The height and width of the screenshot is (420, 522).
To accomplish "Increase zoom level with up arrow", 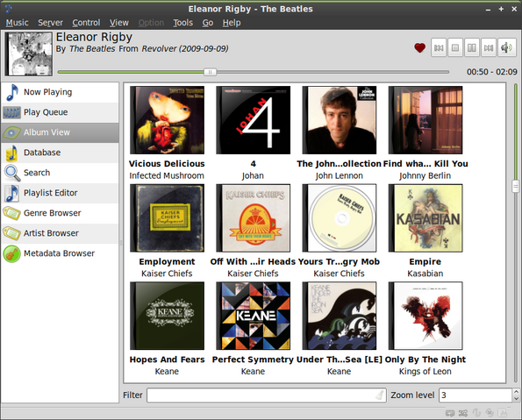I will pos(516,392).
